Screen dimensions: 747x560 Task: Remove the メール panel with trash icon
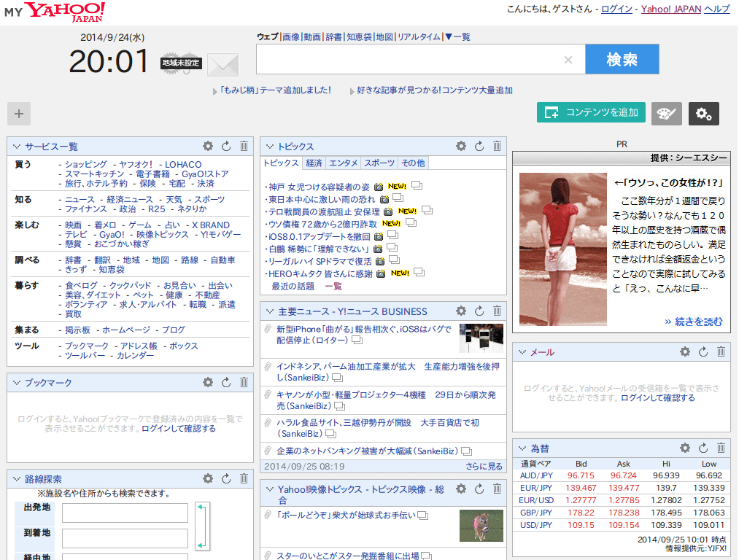point(721,352)
